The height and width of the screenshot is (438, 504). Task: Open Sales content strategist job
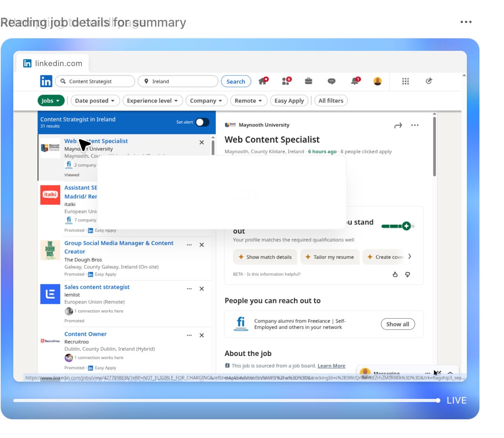97,287
